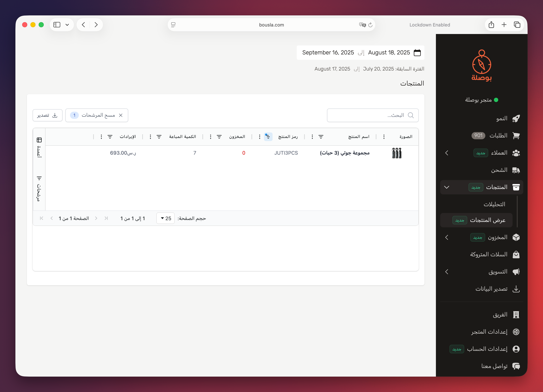Click the Safari page reload icon
The height and width of the screenshot is (392, 543).
[x=370, y=25]
